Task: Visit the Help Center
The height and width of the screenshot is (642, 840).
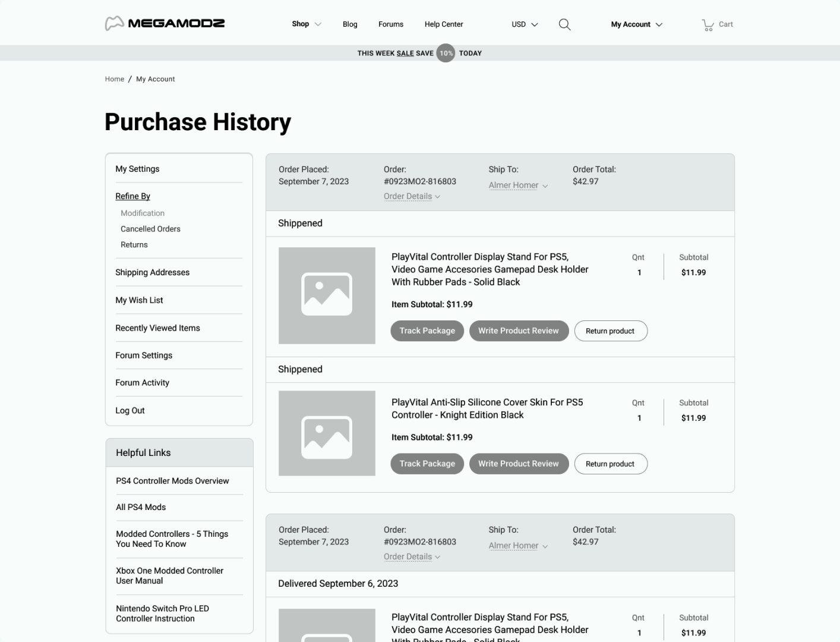Action: [444, 24]
